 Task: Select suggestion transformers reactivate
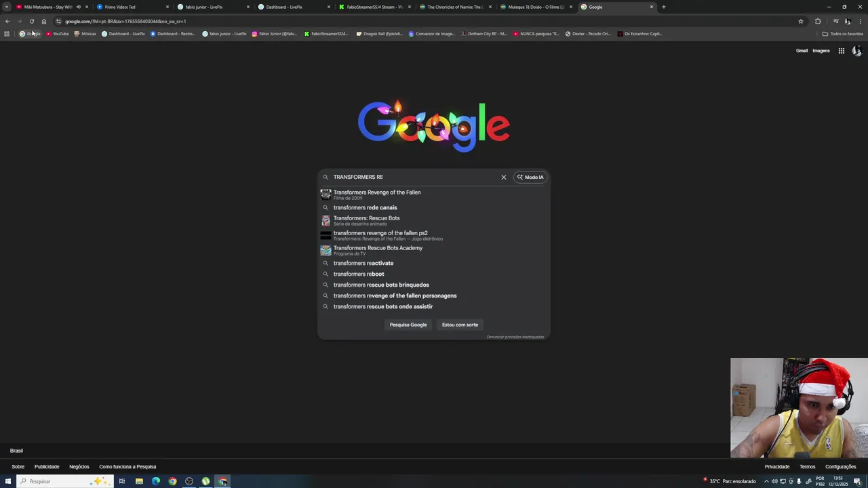(434, 263)
